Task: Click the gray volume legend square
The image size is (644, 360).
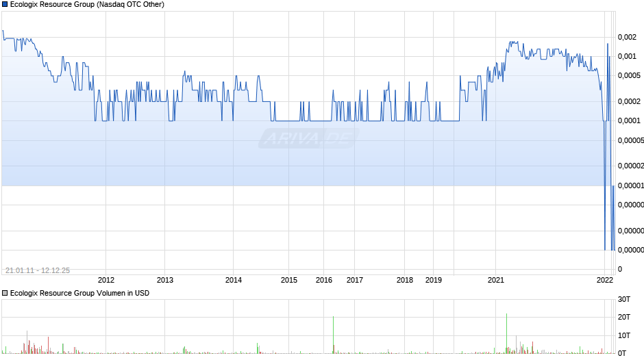Action: coord(5,293)
